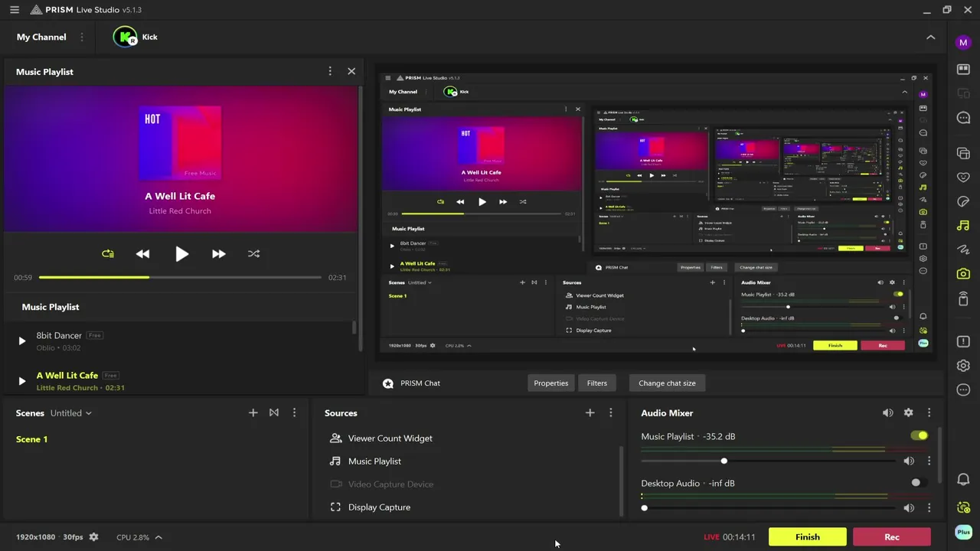Image resolution: width=980 pixels, height=551 pixels.
Task: Open the leaf-shaped sidebar icon
Action: (x=963, y=201)
